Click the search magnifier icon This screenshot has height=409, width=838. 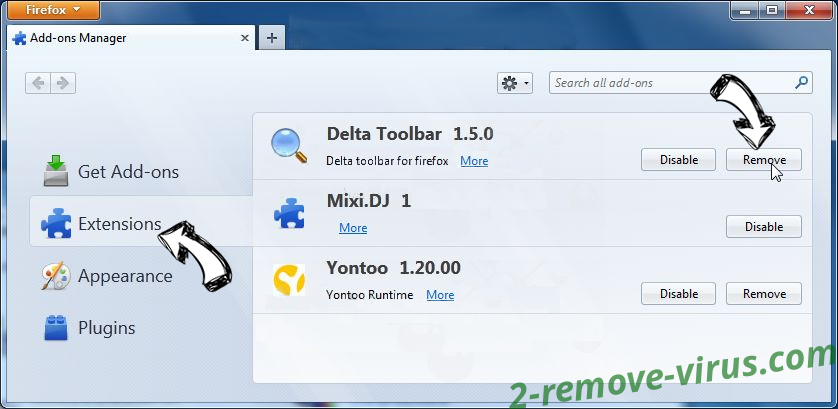[801, 83]
